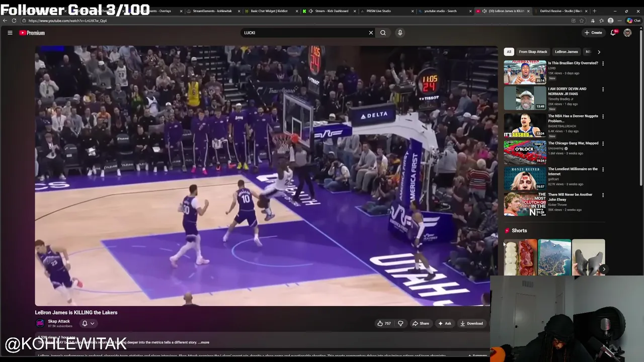The height and width of the screenshot is (362, 644).
Task: Open the mountain landscape Short thumbnail
Action: pyautogui.click(x=554, y=257)
